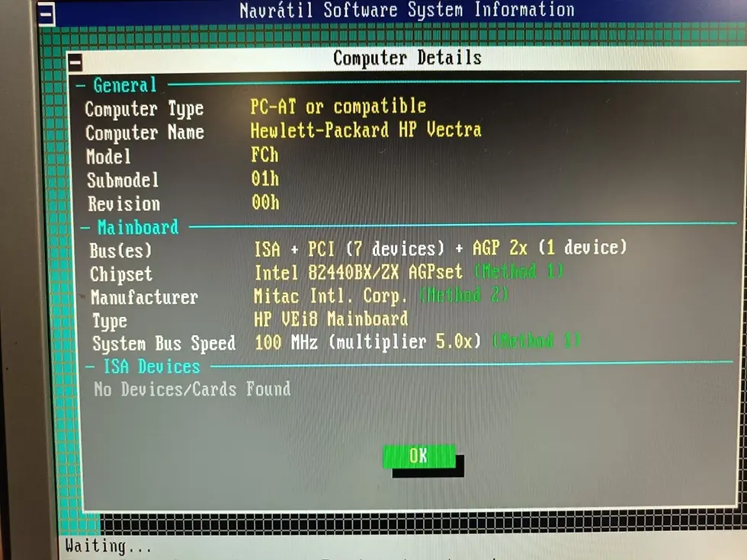Click the Bus(es) label

tap(120, 251)
